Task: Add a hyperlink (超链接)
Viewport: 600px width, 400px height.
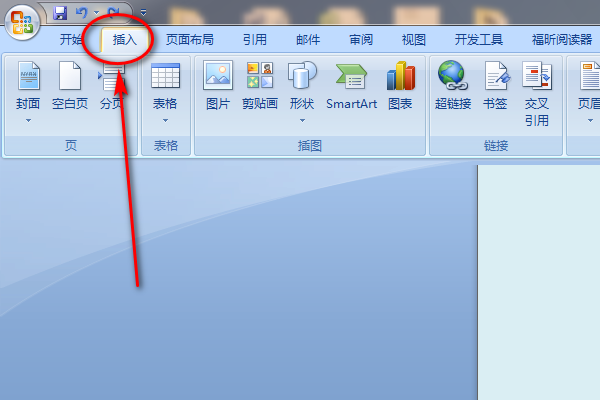Action: pyautogui.click(x=453, y=86)
